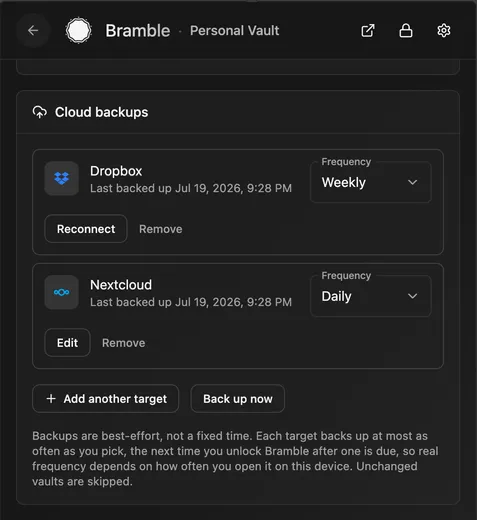Click the Bramble app title
Viewport: 477px width, 520px height.
[x=138, y=31]
